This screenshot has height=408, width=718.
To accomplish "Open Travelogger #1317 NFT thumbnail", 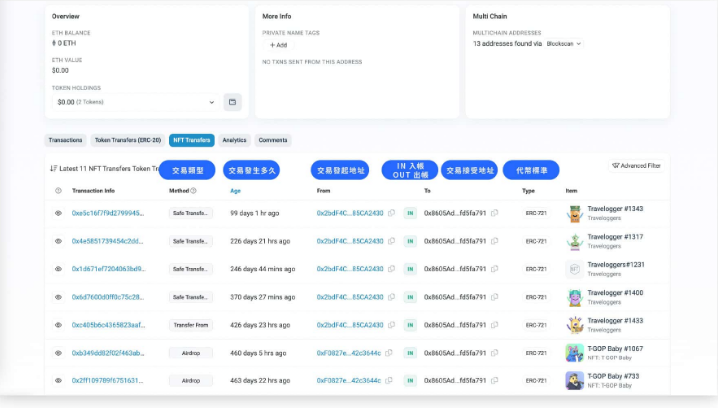I will [575, 241].
